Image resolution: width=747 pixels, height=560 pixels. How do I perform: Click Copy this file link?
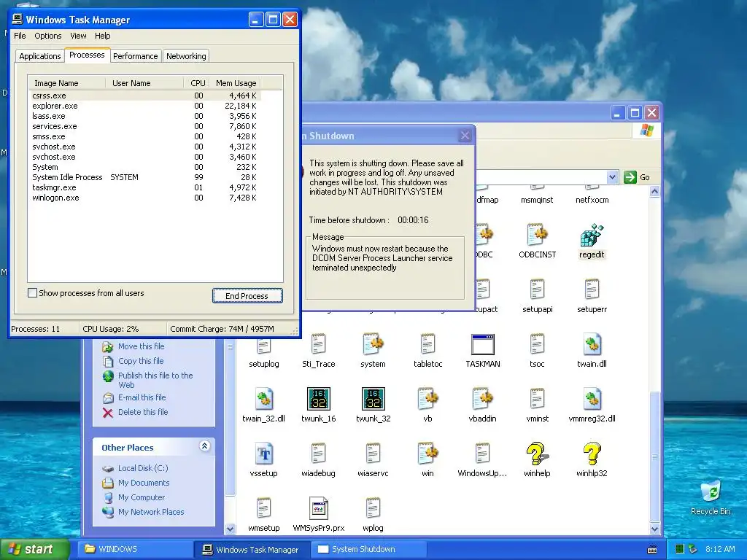click(141, 361)
